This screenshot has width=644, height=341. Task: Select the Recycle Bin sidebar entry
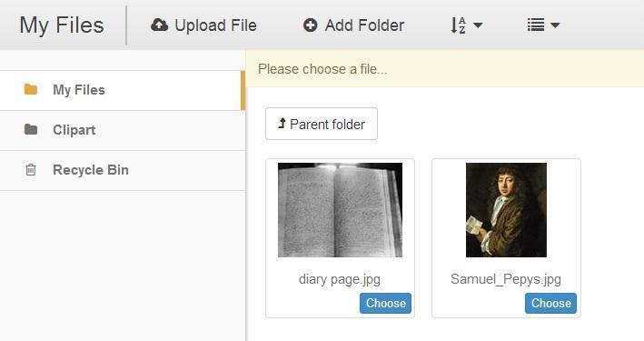coord(123,170)
